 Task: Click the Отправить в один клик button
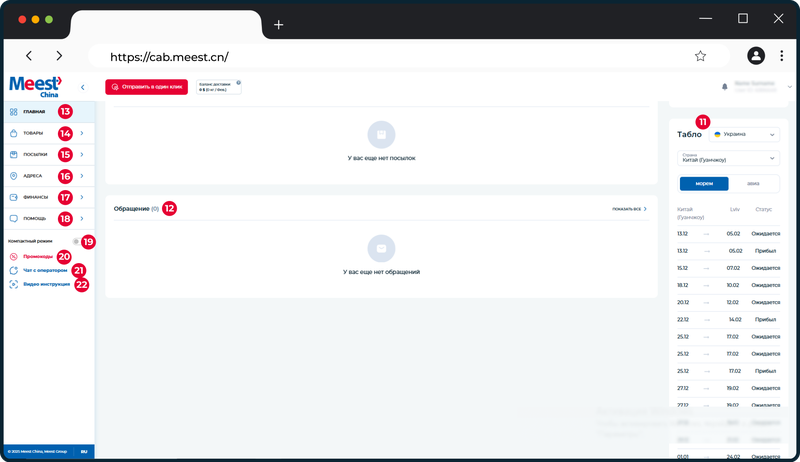pos(146,87)
